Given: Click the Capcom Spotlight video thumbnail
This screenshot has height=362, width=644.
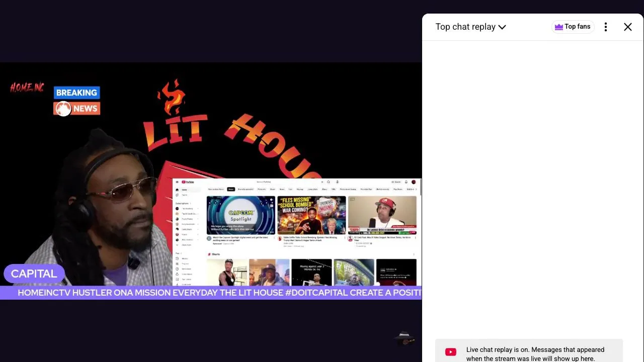Looking at the screenshot, I should (x=240, y=215).
